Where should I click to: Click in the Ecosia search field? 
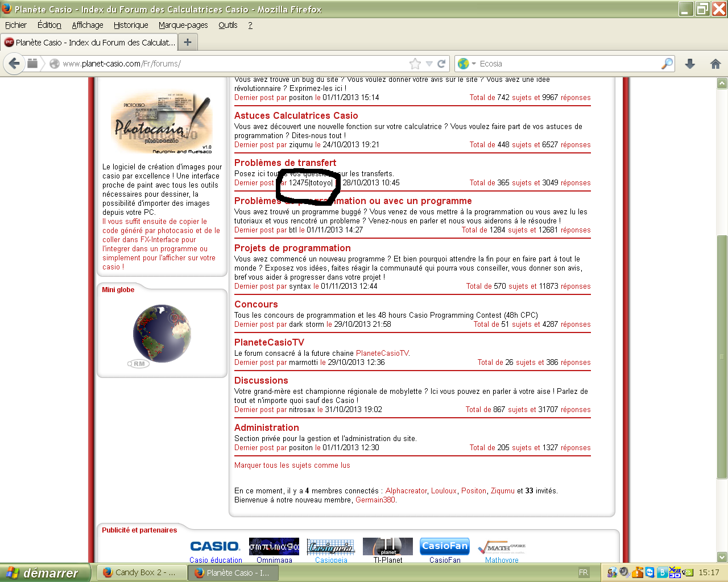(x=569, y=64)
